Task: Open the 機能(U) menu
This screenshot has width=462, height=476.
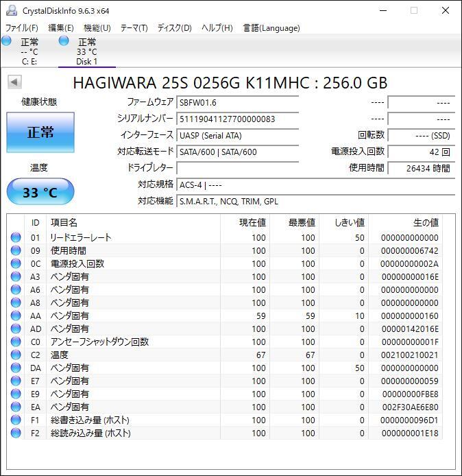Action: coord(97,28)
